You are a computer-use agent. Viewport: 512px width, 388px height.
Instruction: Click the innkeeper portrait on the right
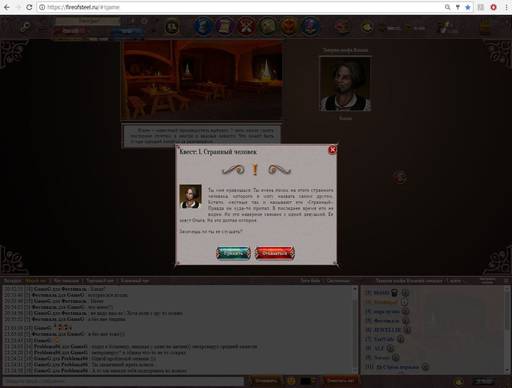[345, 84]
